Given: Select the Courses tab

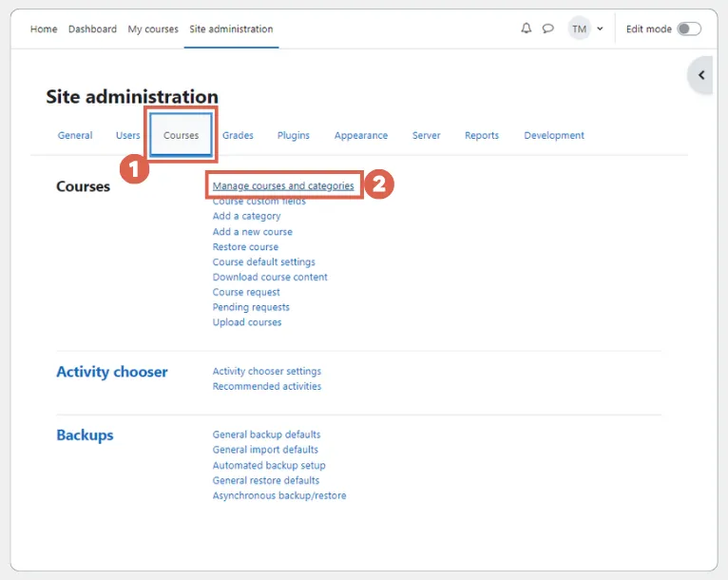Looking at the screenshot, I should (x=182, y=135).
